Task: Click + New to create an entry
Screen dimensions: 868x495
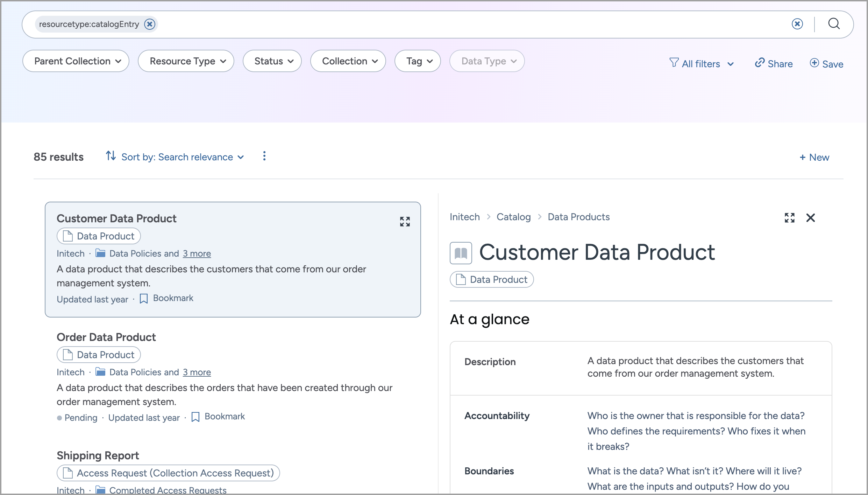Action: pyautogui.click(x=814, y=157)
